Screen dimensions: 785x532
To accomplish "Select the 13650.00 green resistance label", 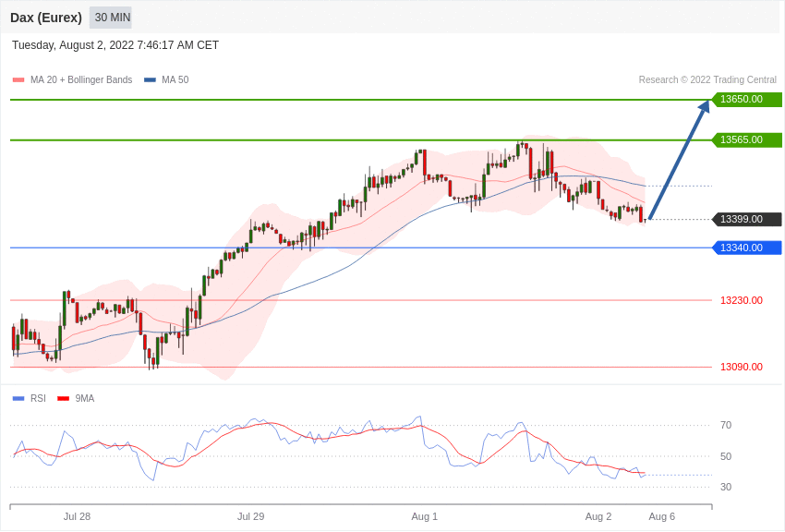I will click(746, 100).
